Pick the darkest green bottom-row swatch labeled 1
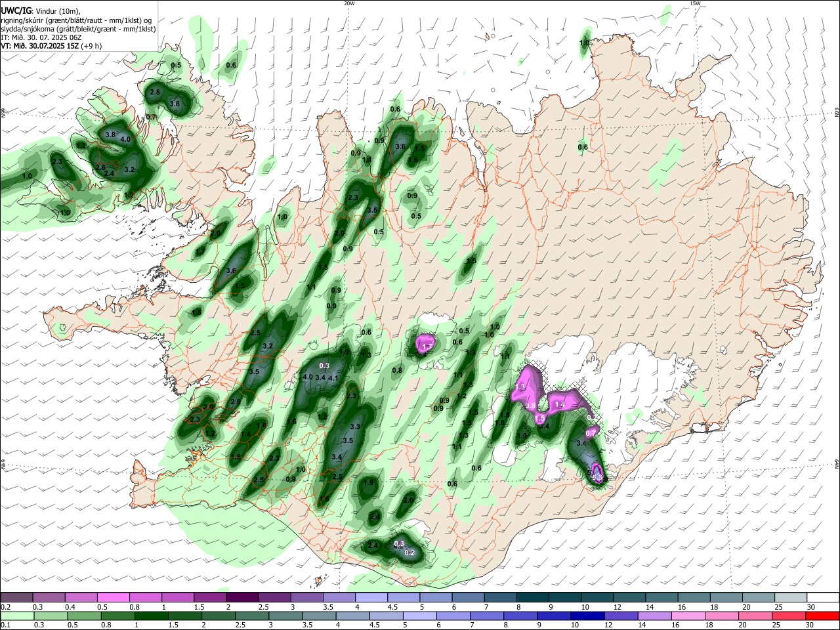 click(152, 616)
